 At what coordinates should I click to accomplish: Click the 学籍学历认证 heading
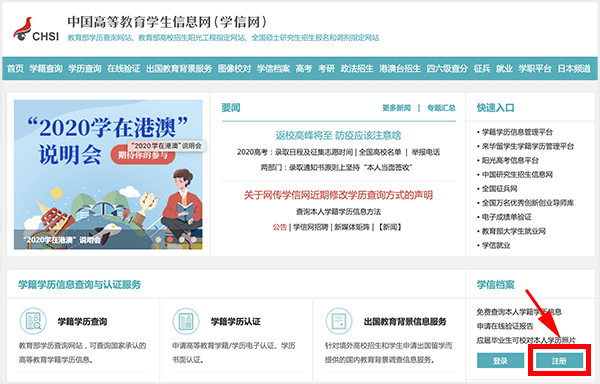pos(236,322)
